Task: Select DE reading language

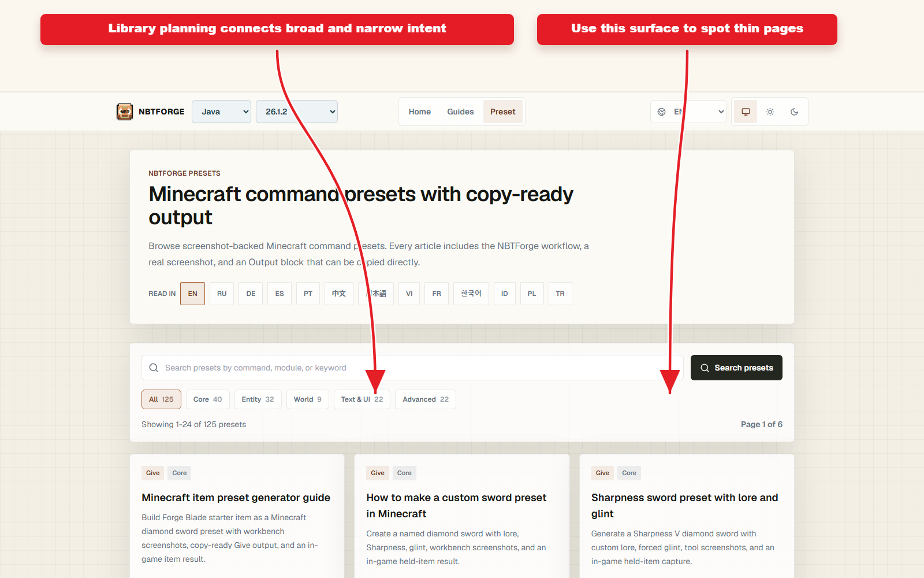Action: tap(251, 294)
